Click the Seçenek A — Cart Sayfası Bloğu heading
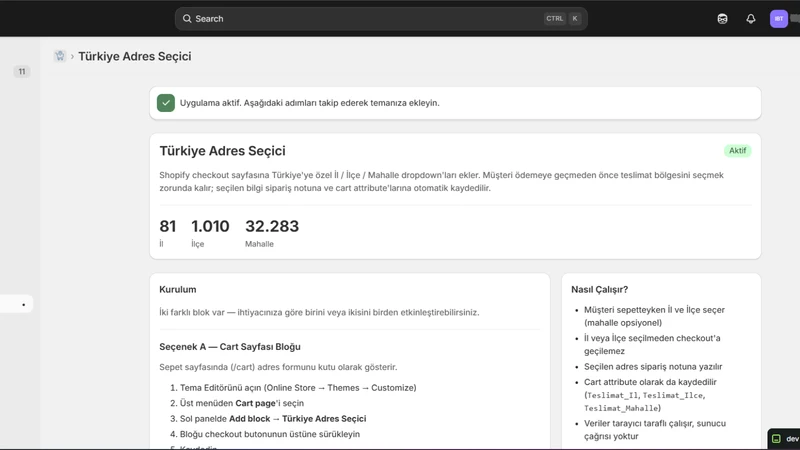The image size is (800, 450). tap(230, 347)
